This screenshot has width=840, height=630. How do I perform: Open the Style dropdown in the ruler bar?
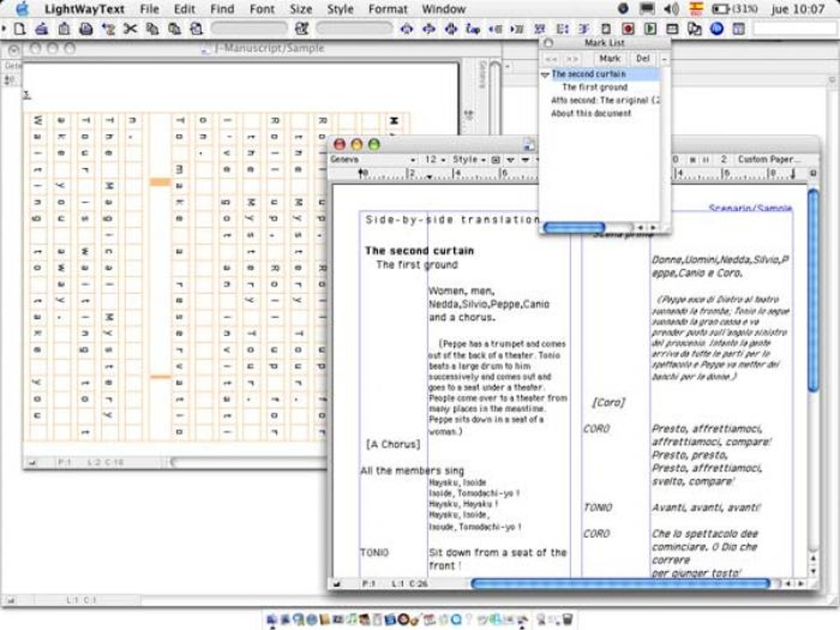pos(469,159)
